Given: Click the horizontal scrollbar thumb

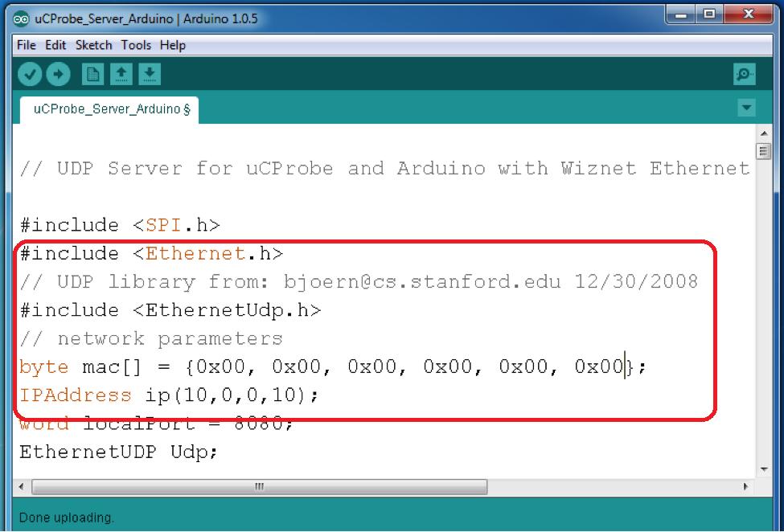Looking at the screenshot, I should [259, 486].
